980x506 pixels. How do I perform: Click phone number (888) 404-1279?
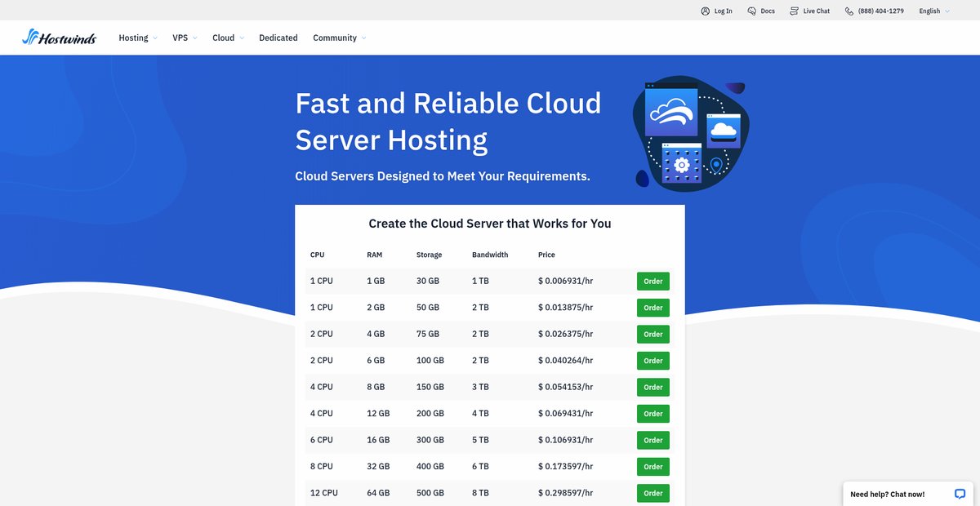pos(880,11)
